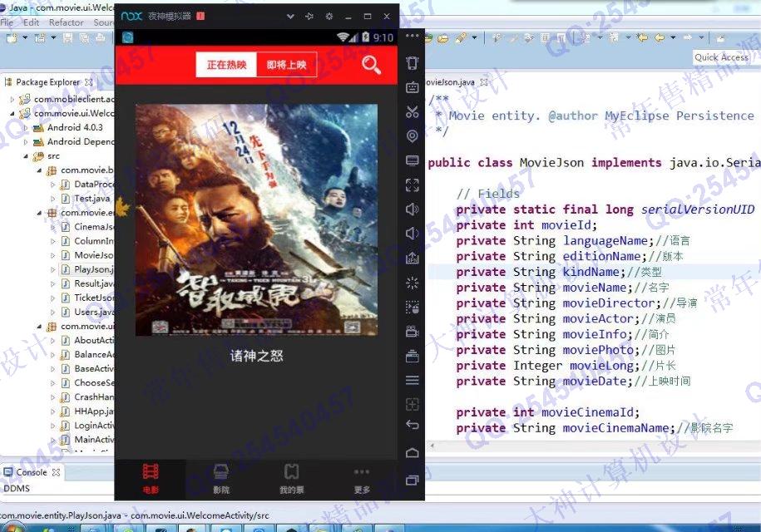Close the MovieJson.java editor tab

(484, 82)
